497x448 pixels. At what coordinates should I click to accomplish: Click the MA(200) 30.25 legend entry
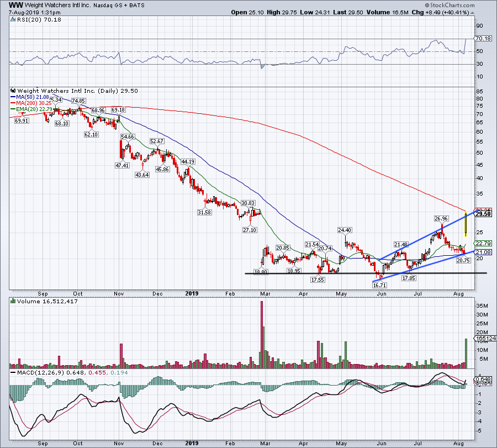pyautogui.click(x=31, y=103)
